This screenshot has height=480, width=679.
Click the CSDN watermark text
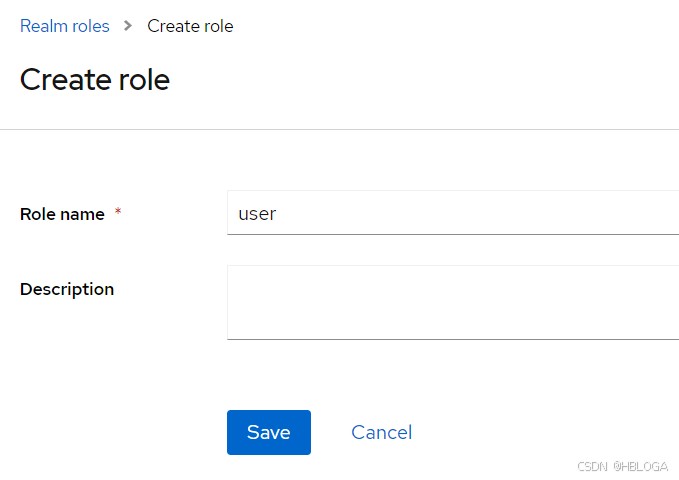(x=592, y=466)
